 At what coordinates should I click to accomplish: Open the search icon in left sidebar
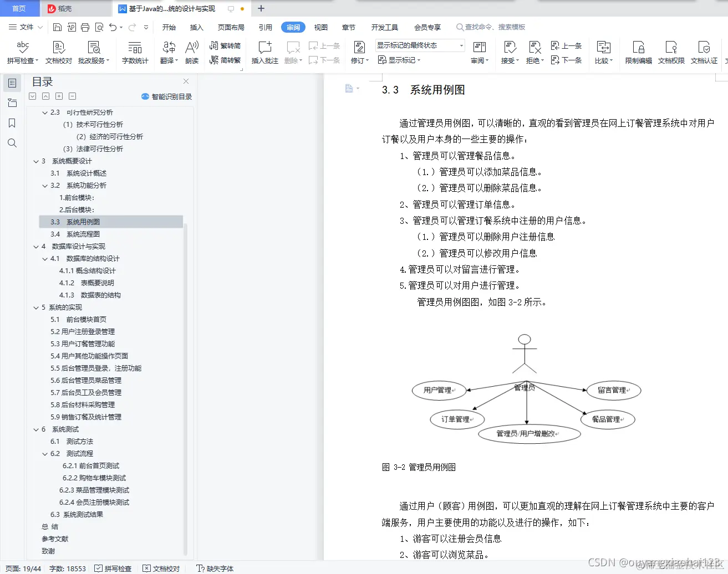(x=12, y=143)
